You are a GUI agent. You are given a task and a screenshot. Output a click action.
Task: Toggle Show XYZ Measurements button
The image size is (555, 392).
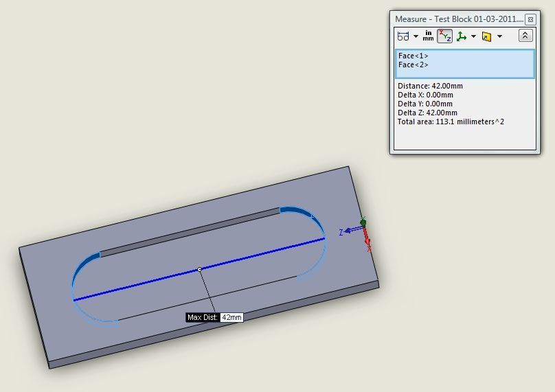(444, 36)
